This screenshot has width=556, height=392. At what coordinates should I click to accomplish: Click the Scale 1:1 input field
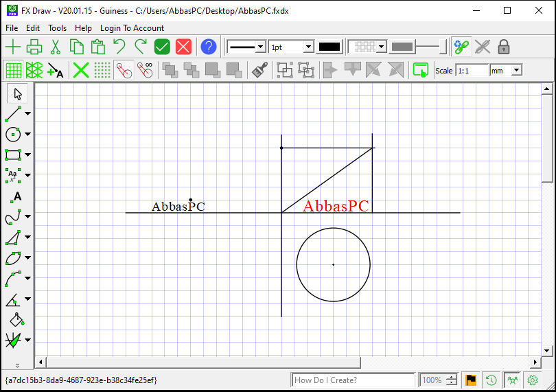(472, 70)
